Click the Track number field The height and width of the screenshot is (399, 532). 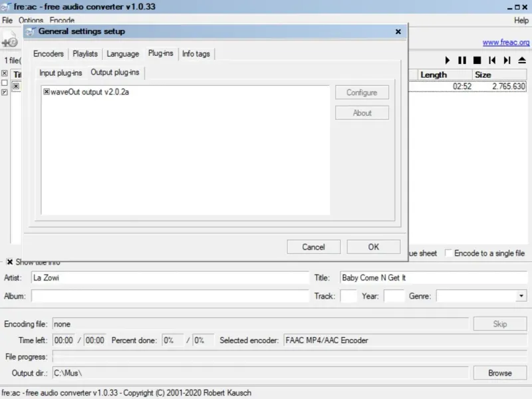(x=348, y=296)
